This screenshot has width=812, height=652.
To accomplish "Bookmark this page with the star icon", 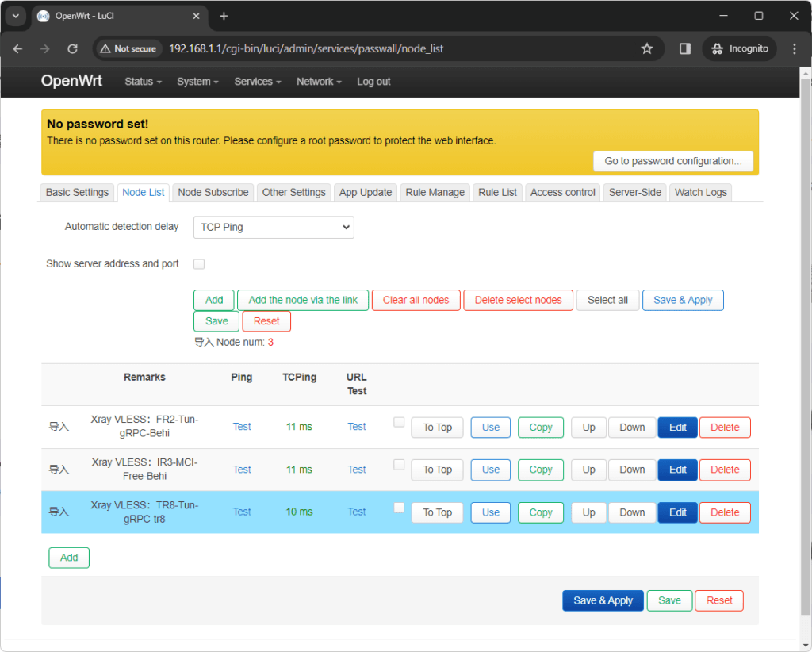I will (x=647, y=48).
